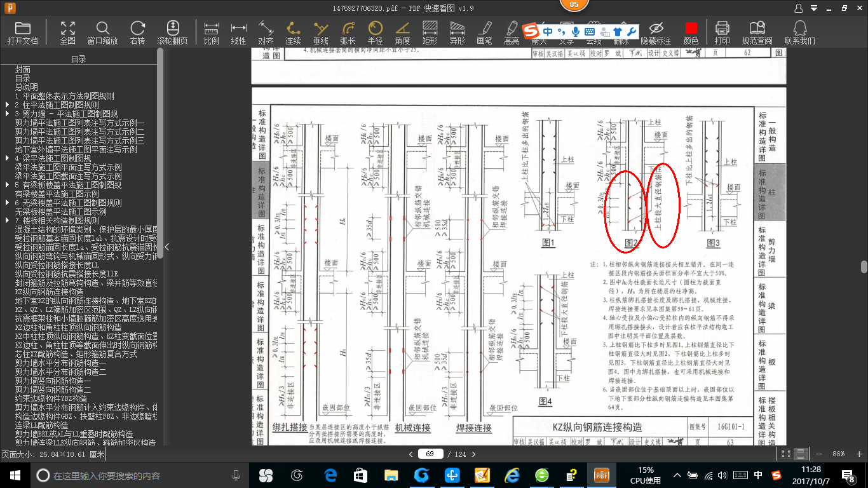Expand the '6 无梁楼盖平法施工图制图规则' bookmark

click(x=7, y=203)
